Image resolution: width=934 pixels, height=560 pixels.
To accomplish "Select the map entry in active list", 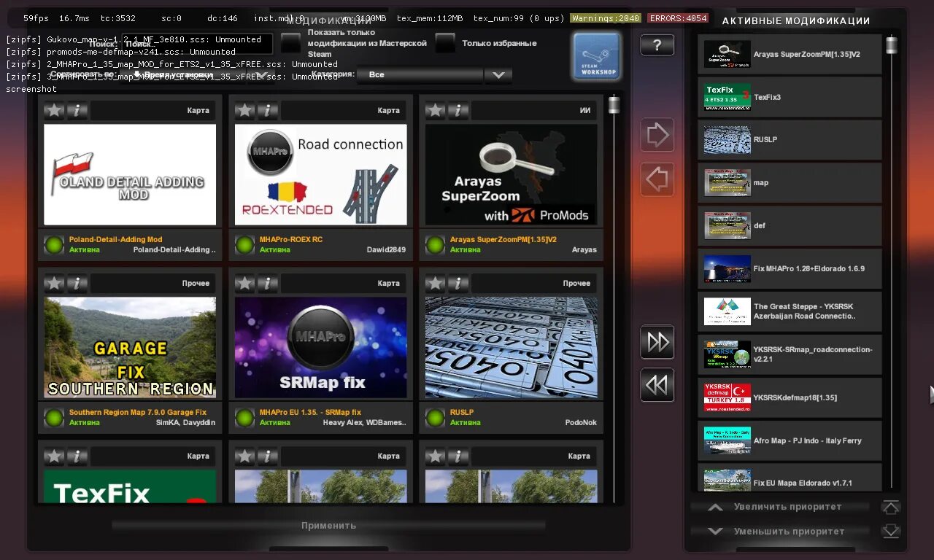I will tap(790, 183).
